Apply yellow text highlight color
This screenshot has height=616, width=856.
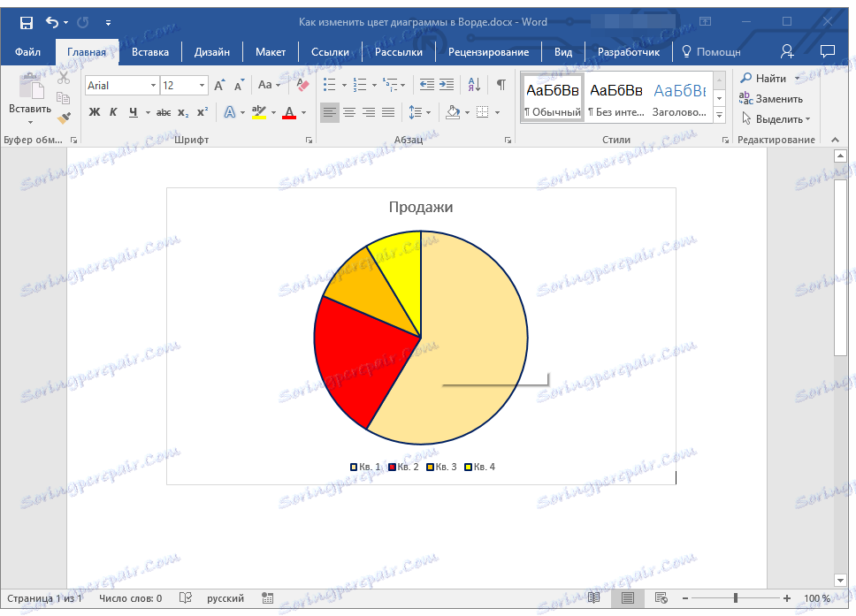pos(259,112)
